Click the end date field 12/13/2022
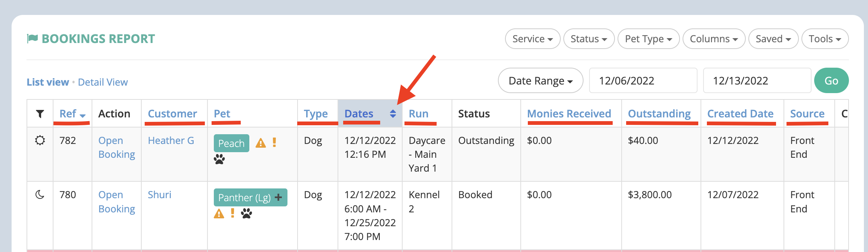This screenshot has width=868, height=252. click(x=757, y=80)
